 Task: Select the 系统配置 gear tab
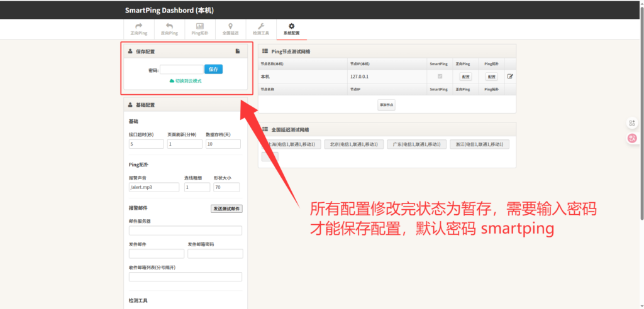pyautogui.click(x=291, y=29)
